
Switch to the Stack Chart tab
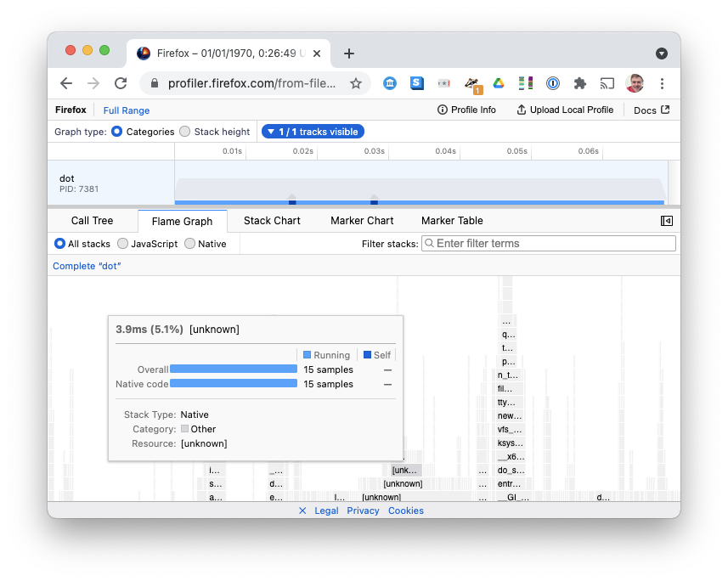pos(272,221)
